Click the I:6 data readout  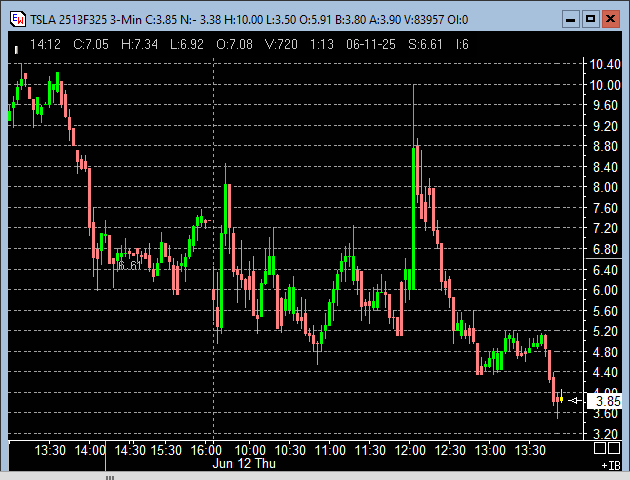point(462,44)
